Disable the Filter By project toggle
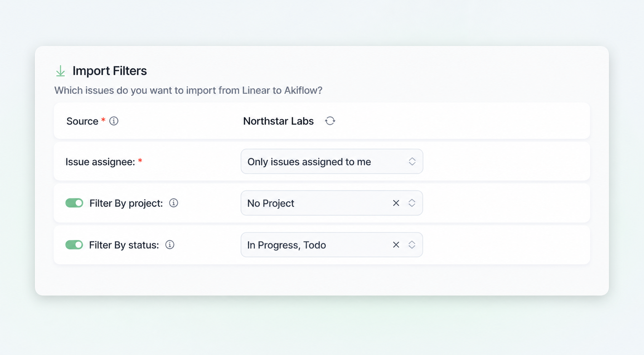This screenshot has width=644, height=355. 74,203
